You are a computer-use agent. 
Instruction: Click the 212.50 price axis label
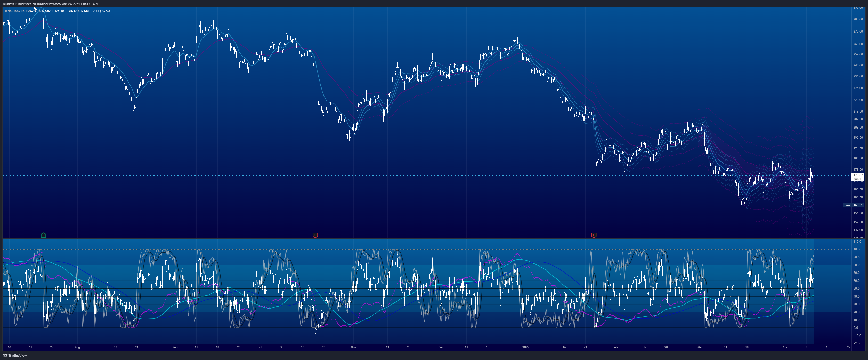[x=858, y=111]
